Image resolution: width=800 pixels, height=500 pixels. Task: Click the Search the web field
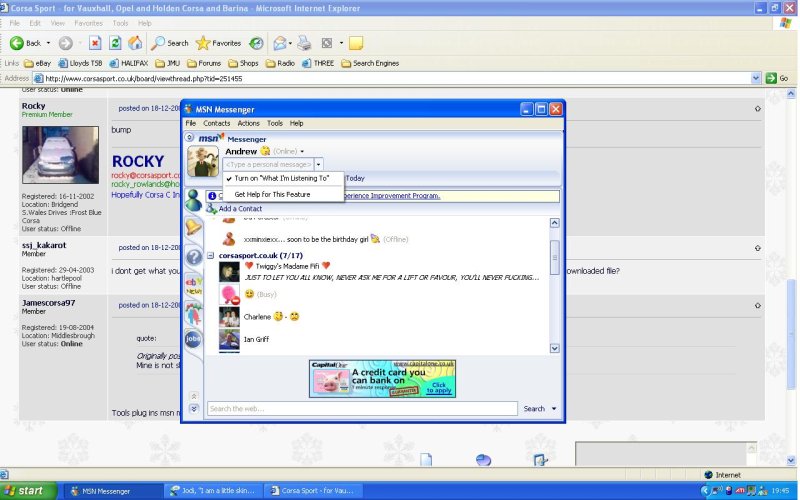[x=362, y=409]
